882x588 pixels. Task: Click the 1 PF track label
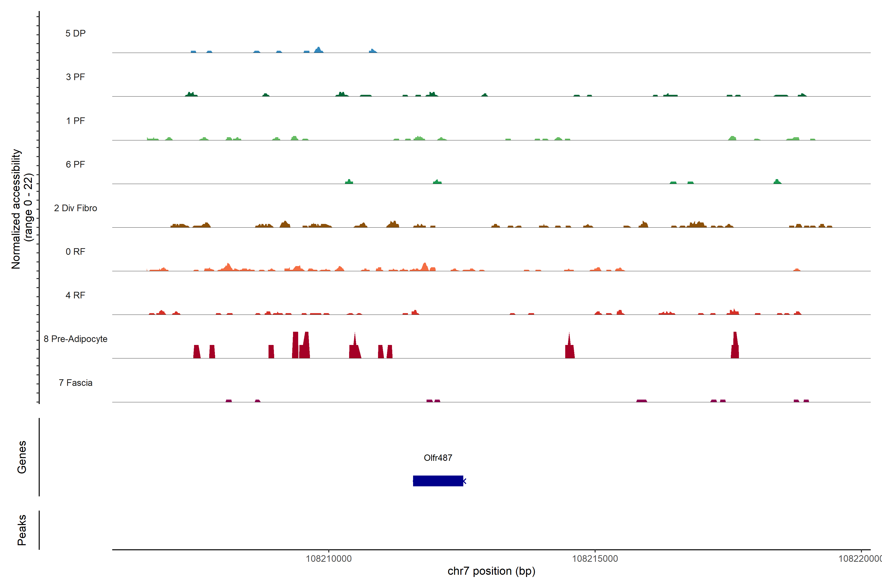[x=75, y=121]
